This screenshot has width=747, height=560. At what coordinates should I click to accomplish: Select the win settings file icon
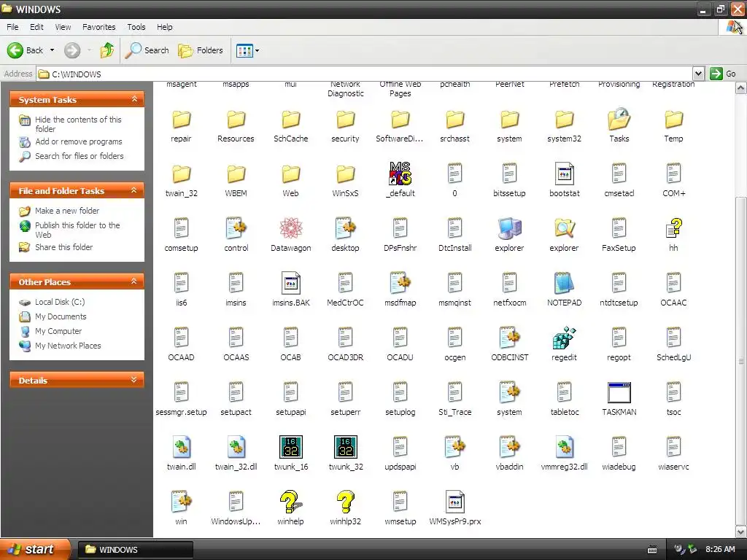click(x=182, y=502)
